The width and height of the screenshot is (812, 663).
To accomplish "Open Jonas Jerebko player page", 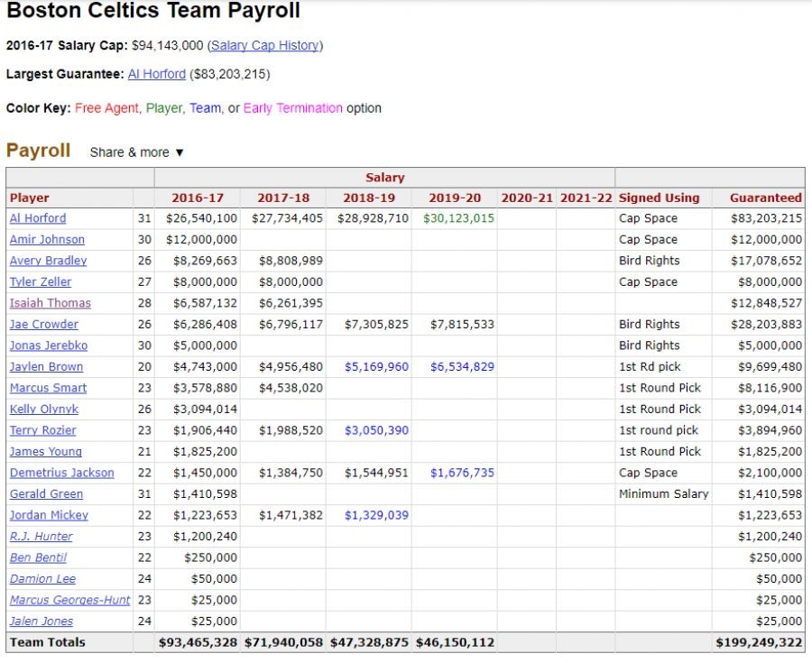I will (49, 345).
